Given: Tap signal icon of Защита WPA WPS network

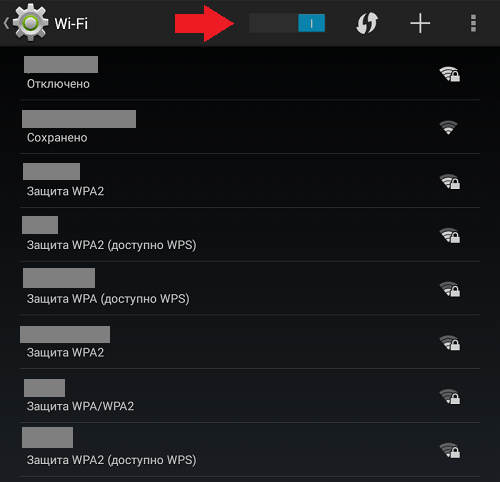Looking at the screenshot, I should 449,289.
